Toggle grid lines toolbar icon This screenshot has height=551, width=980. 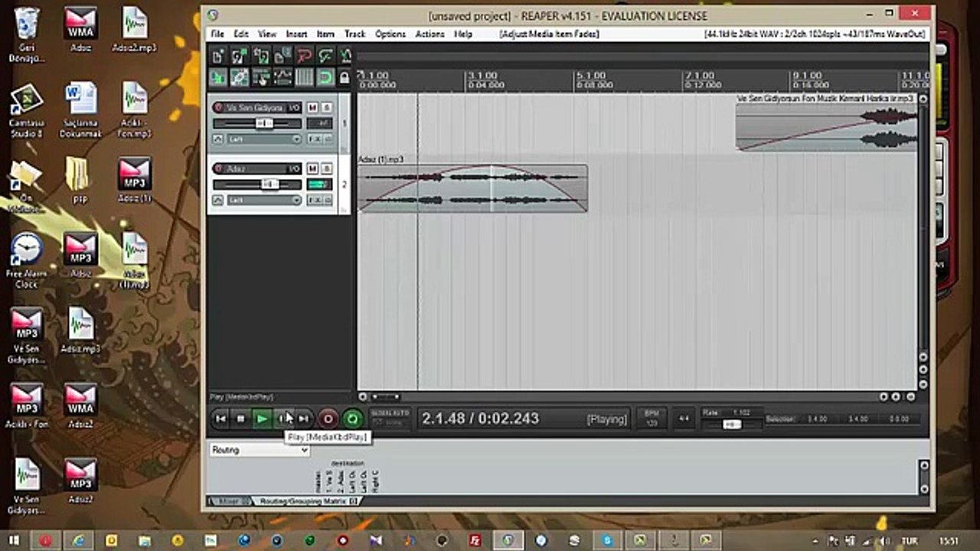[x=304, y=77]
